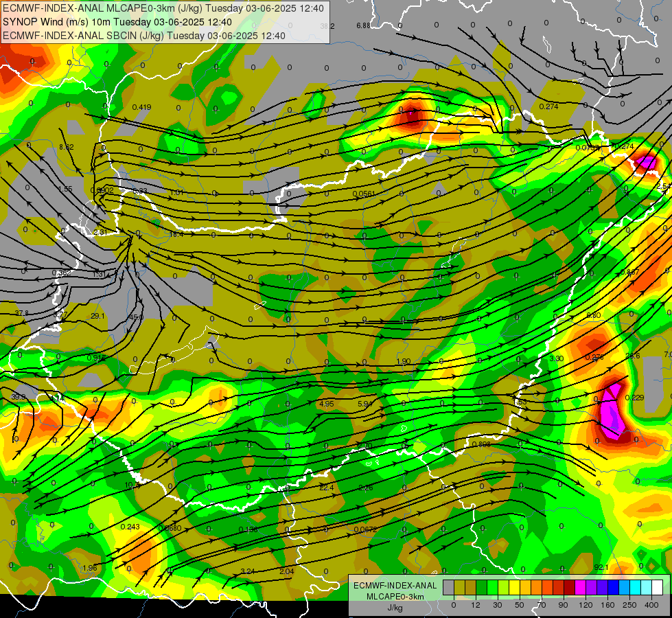Click the map value 26.6
Image resolution: width=672 pixels, height=618 pixels.
633,356
